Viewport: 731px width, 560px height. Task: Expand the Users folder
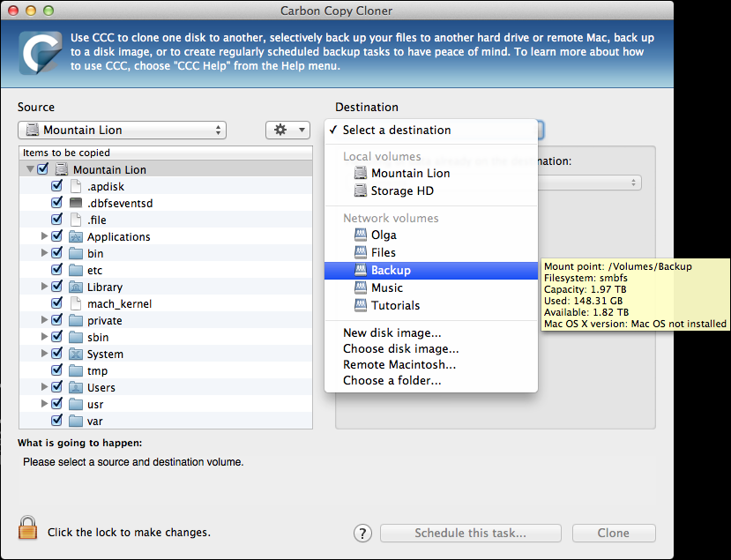[x=44, y=387]
